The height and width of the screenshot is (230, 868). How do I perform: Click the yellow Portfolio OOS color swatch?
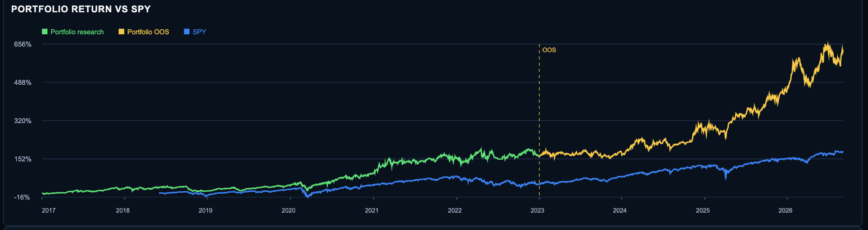point(121,32)
